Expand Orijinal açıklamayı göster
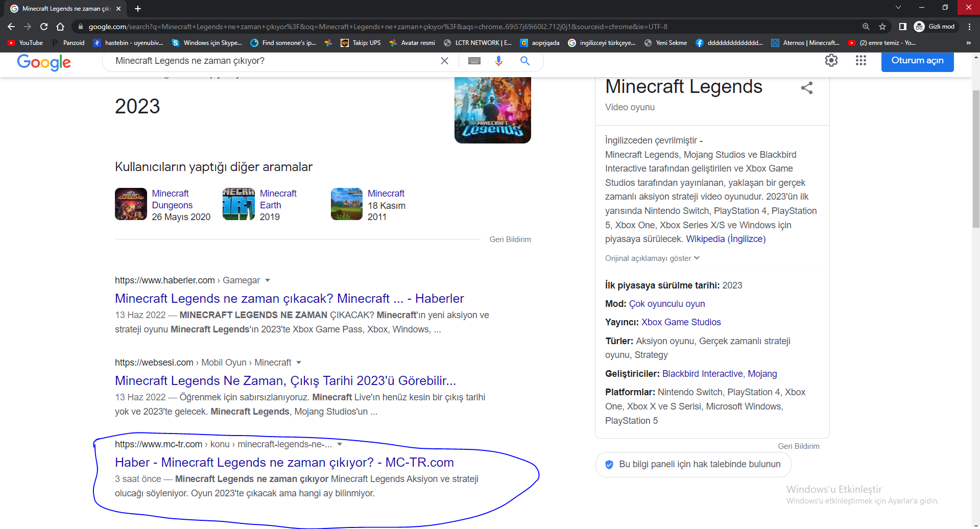 652,258
